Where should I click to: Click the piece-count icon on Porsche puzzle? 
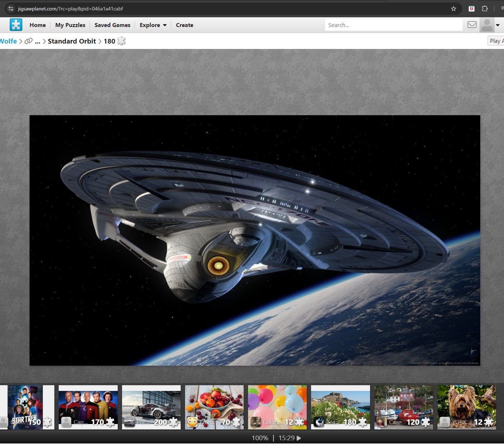click(x=174, y=422)
